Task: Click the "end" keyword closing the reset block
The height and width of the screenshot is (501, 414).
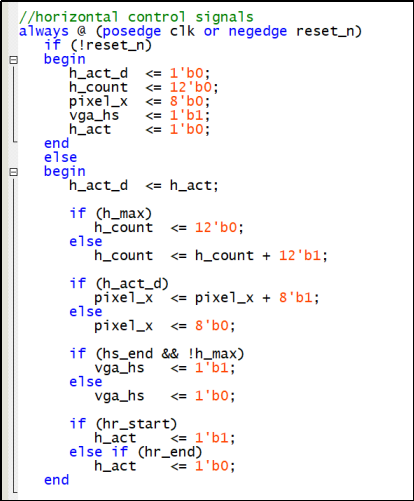Action: pos(56,144)
